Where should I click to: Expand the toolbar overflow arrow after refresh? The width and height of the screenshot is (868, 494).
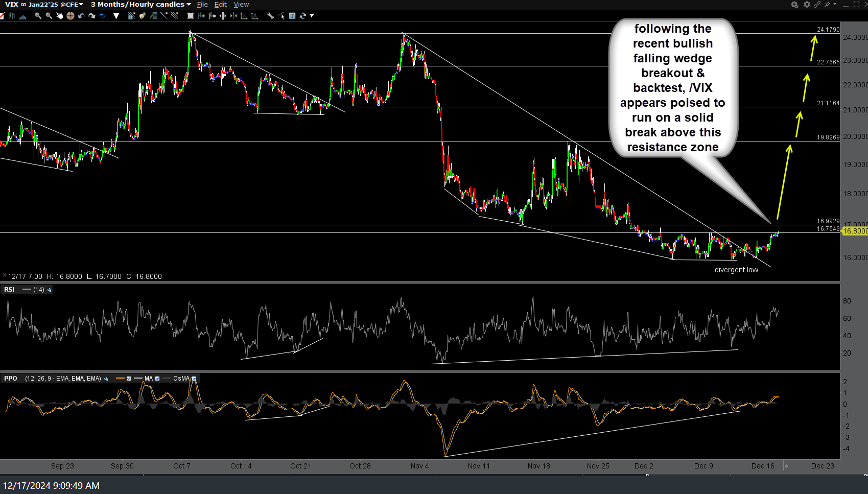coord(312,16)
